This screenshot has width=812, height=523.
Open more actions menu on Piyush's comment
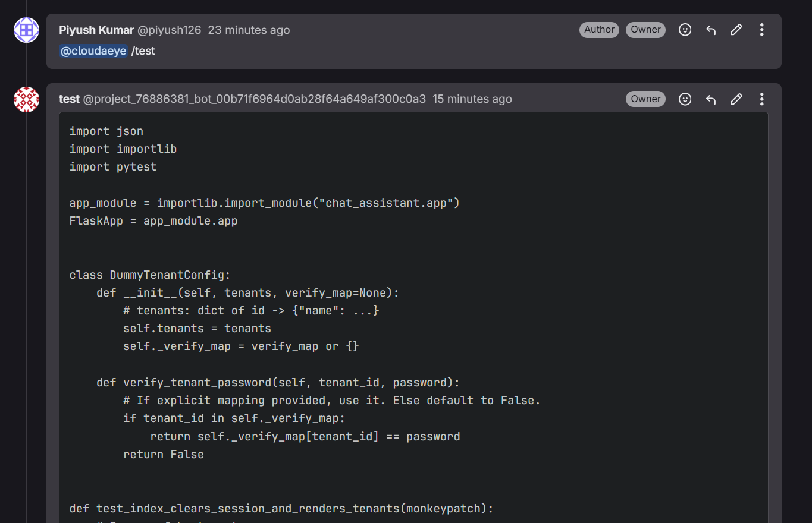point(761,29)
